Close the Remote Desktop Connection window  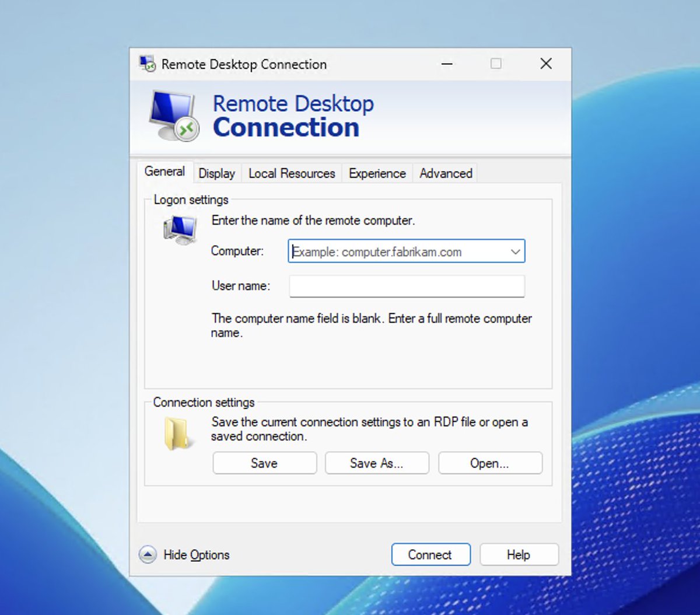(x=546, y=64)
